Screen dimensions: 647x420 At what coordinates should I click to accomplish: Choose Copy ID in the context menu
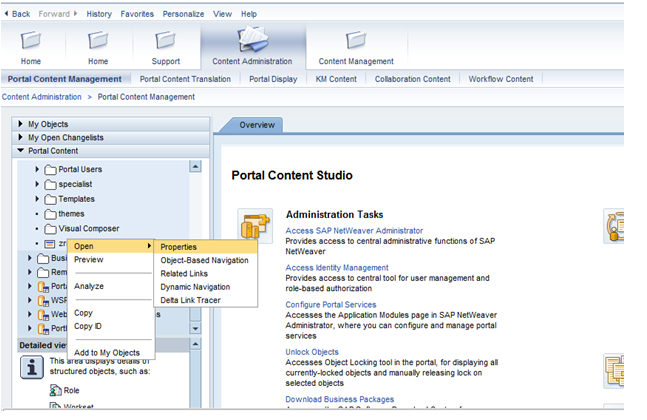pyautogui.click(x=87, y=326)
